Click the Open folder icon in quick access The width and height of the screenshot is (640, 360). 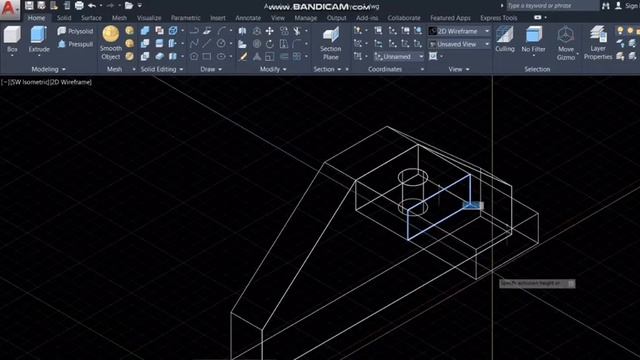click(x=129, y=5)
